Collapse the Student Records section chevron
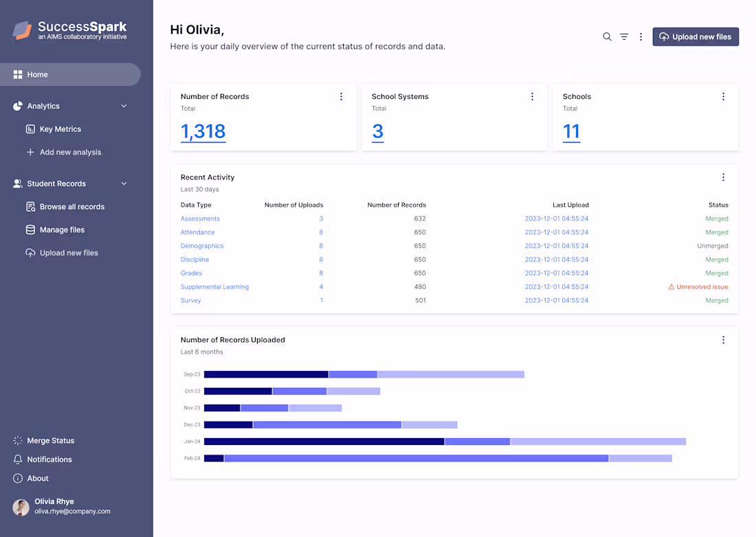 tap(124, 184)
